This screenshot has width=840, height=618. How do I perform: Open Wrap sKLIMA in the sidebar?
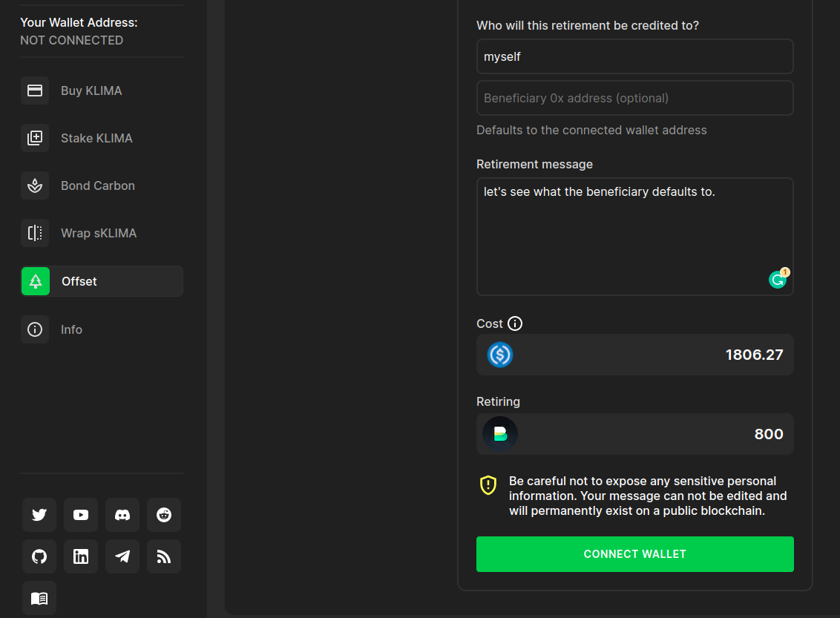pyautogui.click(x=102, y=233)
